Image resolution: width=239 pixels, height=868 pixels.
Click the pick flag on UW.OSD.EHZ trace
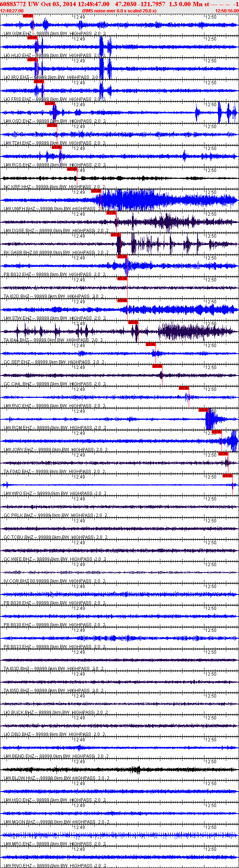[50, 103]
